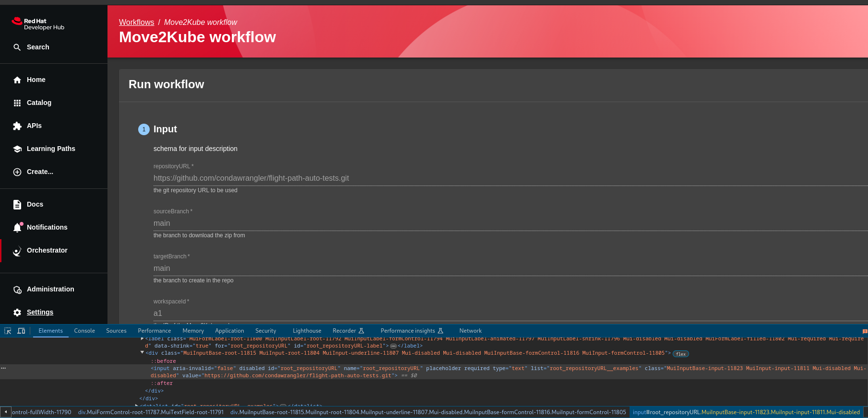This screenshot has height=418, width=868.
Task: Click "the branch to download the zip from" text
Action: 199,235
